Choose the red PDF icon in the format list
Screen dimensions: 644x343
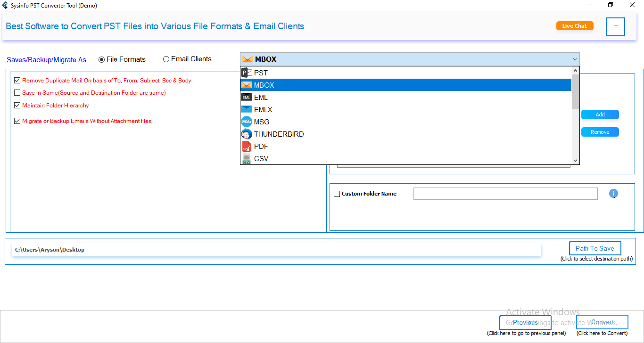pyautogui.click(x=247, y=147)
